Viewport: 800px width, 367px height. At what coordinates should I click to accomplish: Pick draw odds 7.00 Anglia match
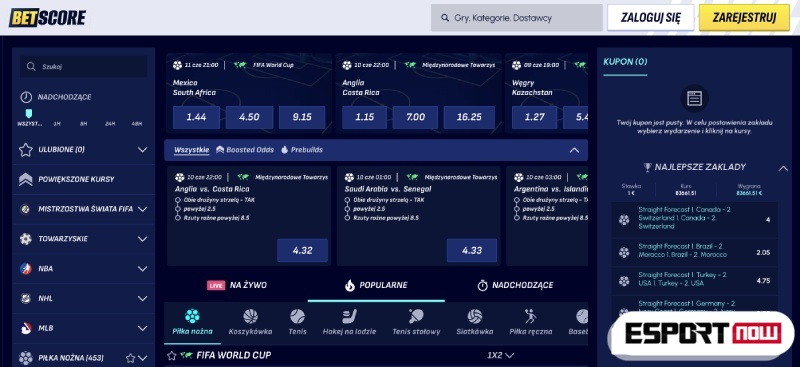pyautogui.click(x=415, y=117)
